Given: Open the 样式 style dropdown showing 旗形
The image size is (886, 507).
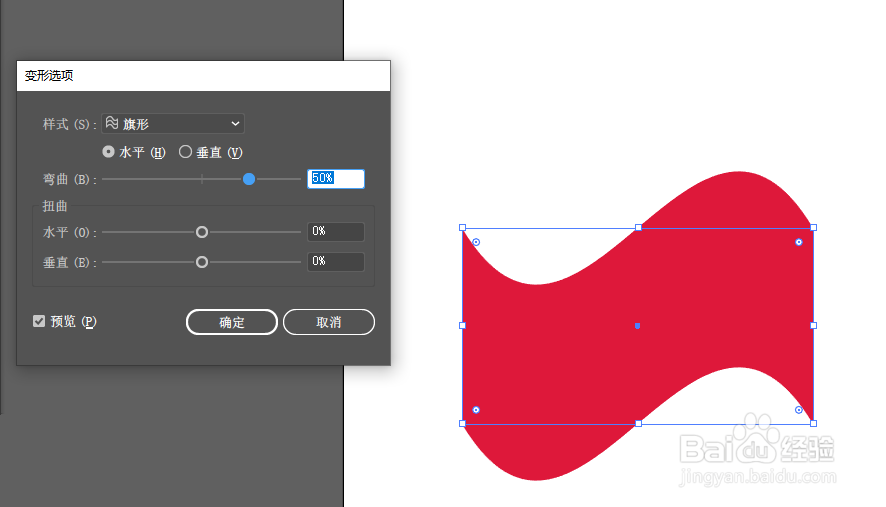Looking at the screenshot, I should (x=172, y=124).
